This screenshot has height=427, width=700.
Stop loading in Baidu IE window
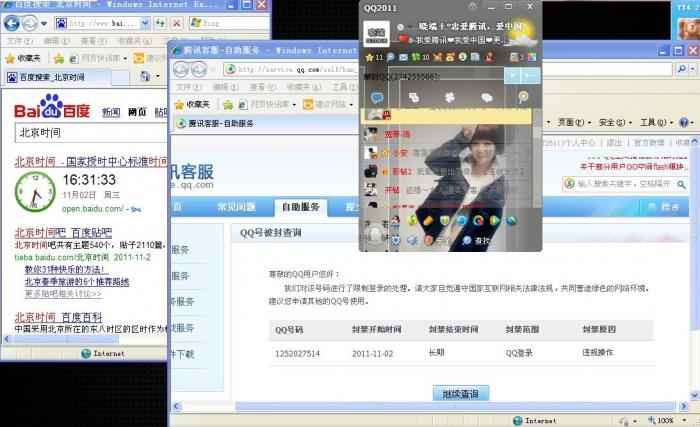point(177,23)
